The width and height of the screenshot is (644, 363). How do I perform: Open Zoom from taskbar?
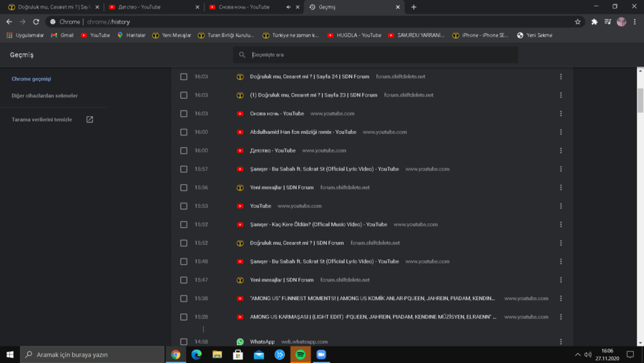click(x=321, y=354)
